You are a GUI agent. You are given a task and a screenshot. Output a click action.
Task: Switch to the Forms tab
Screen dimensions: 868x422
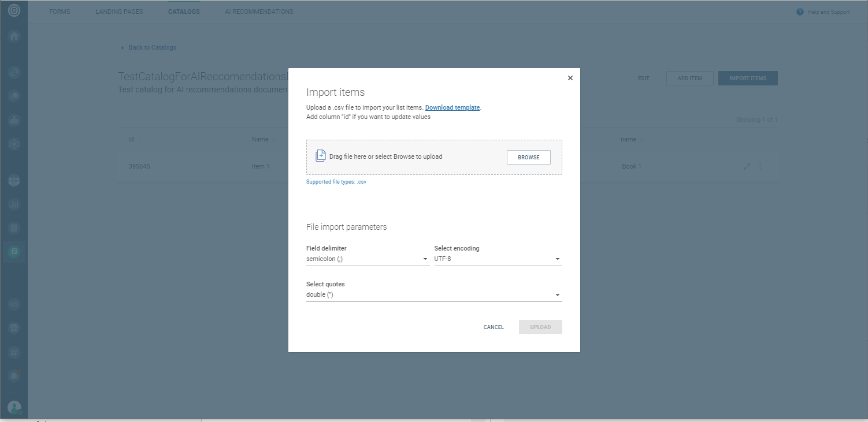(x=60, y=12)
